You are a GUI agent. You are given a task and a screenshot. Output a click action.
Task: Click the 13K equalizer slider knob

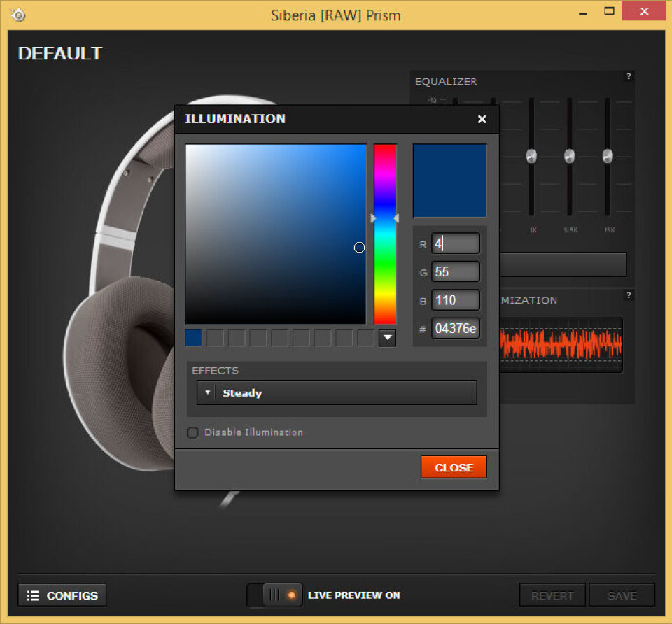point(608,156)
